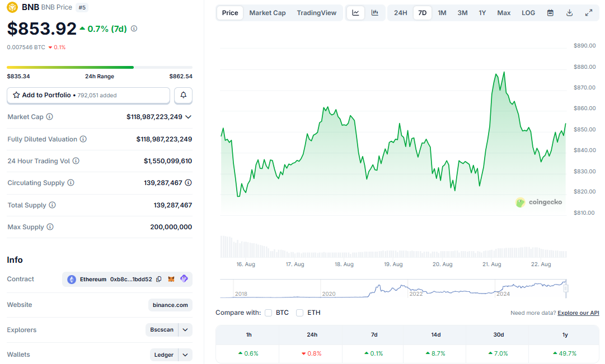
Task: Switch to candlestick chart view icon
Action: point(374,13)
